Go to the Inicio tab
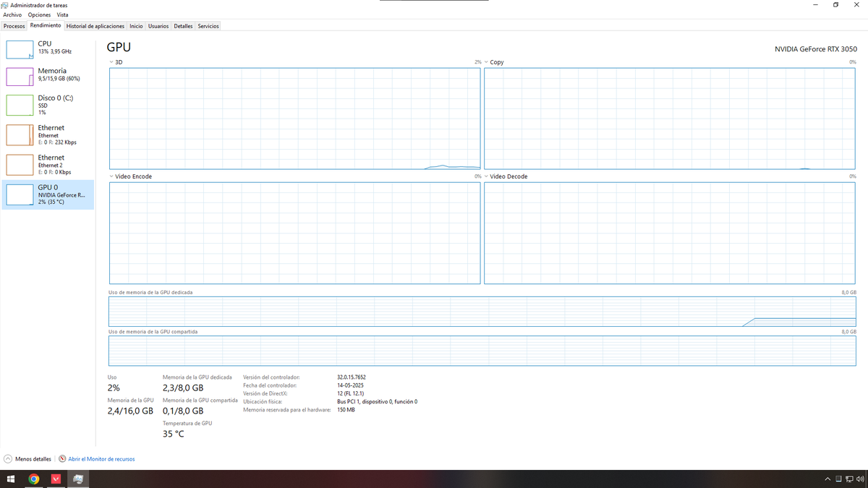The width and height of the screenshot is (868, 488). point(136,26)
